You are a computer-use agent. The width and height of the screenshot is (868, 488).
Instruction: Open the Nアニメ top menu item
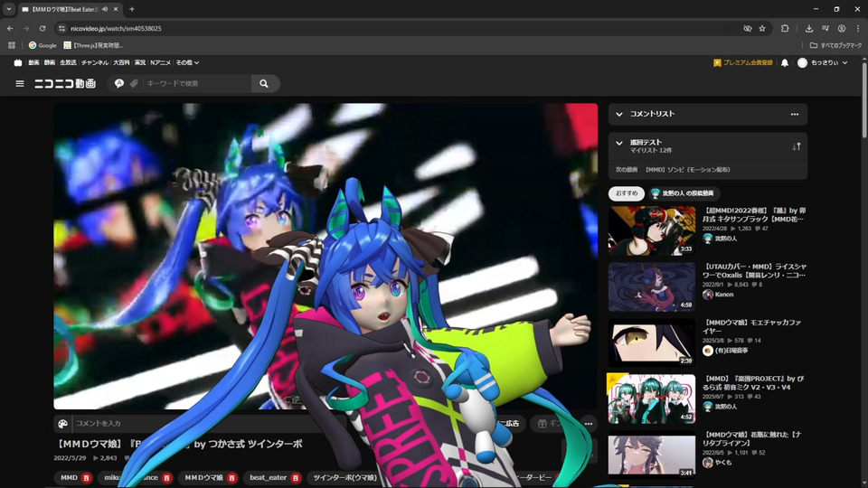(x=161, y=62)
